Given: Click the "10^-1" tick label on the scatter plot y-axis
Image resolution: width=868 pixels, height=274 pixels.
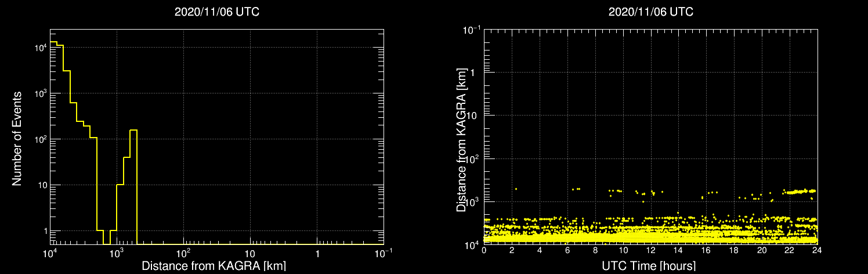Looking at the screenshot, I should tap(472, 29).
